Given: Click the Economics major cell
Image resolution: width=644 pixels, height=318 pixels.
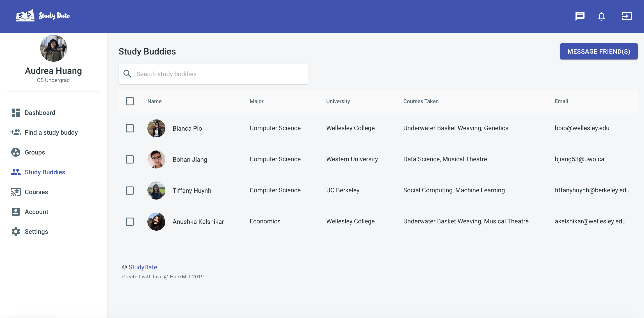Looking at the screenshot, I should tap(265, 221).
